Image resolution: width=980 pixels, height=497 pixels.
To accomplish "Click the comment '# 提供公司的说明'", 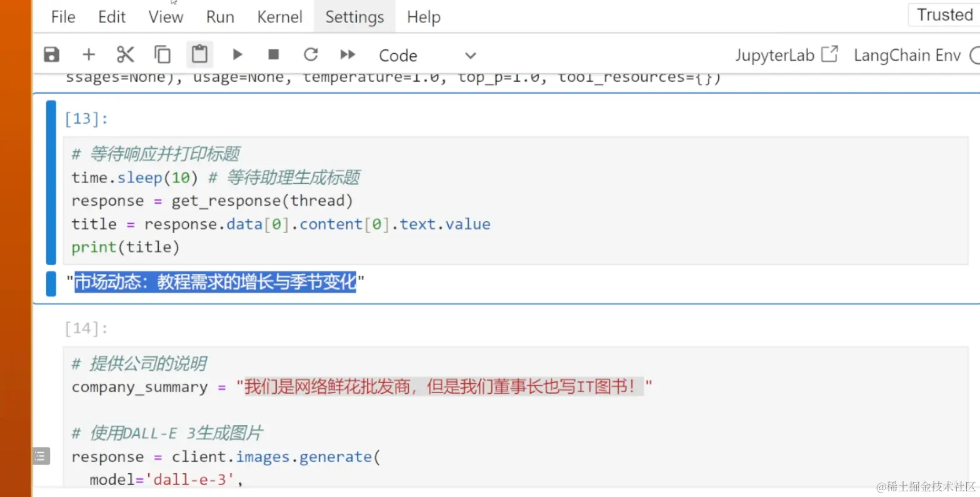I will tap(139, 363).
